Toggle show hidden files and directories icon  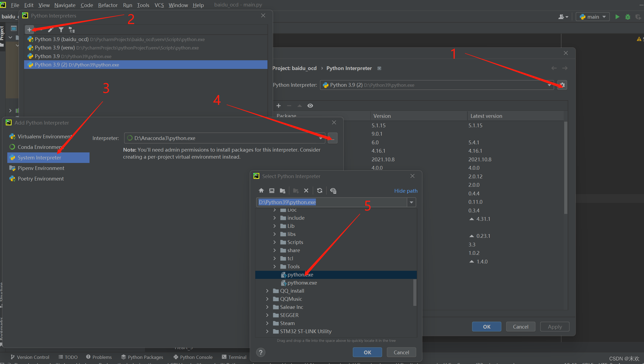(x=333, y=191)
